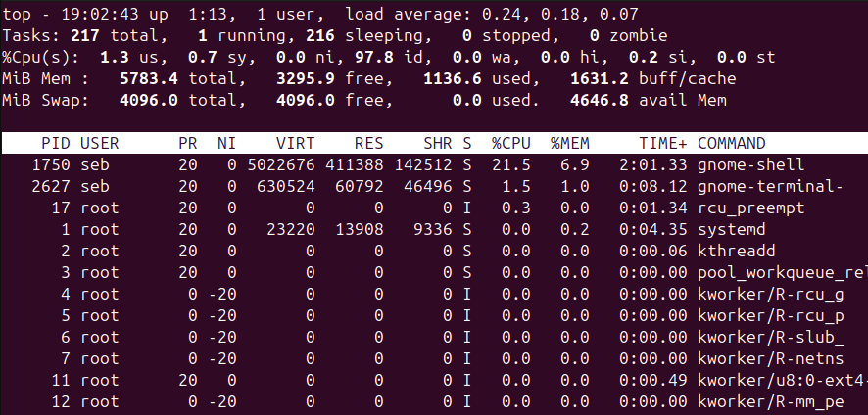
Task: Click the 411388 RES value
Action: pyautogui.click(x=355, y=164)
